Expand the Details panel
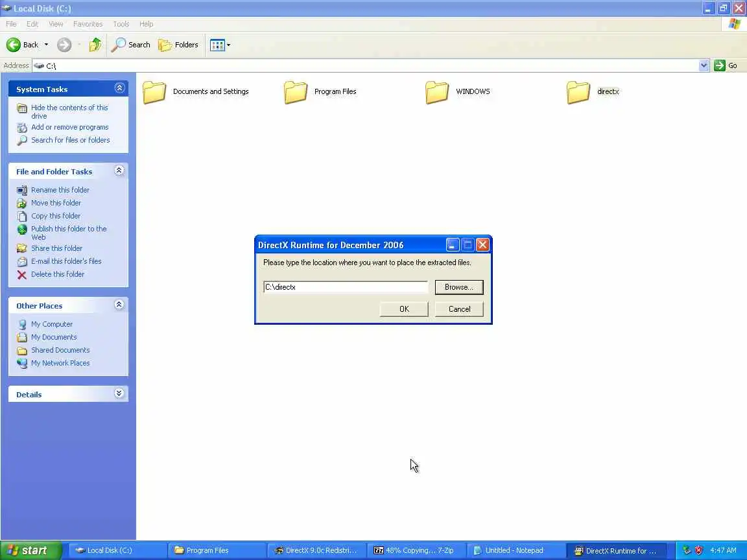This screenshot has height=560, width=747. click(119, 393)
